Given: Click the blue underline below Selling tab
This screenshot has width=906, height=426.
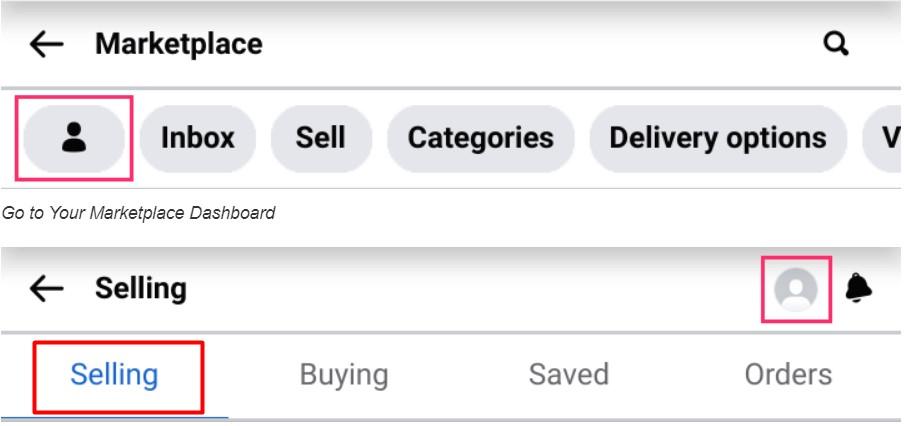Looking at the screenshot, I should pyautogui.click(x=114, y=417).
